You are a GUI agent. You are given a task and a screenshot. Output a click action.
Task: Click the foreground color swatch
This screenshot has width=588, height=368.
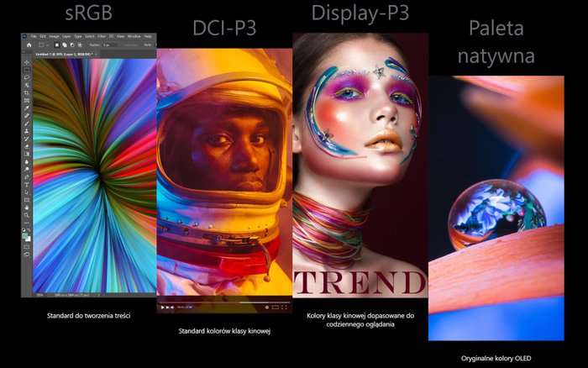pyautogui.click(x=25, y=236)
